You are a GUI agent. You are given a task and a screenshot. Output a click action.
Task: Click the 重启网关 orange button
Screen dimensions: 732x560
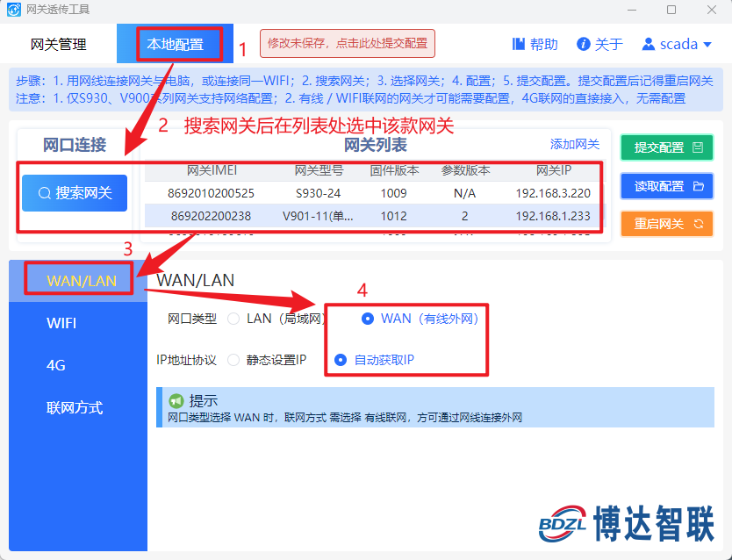point(667,224)
